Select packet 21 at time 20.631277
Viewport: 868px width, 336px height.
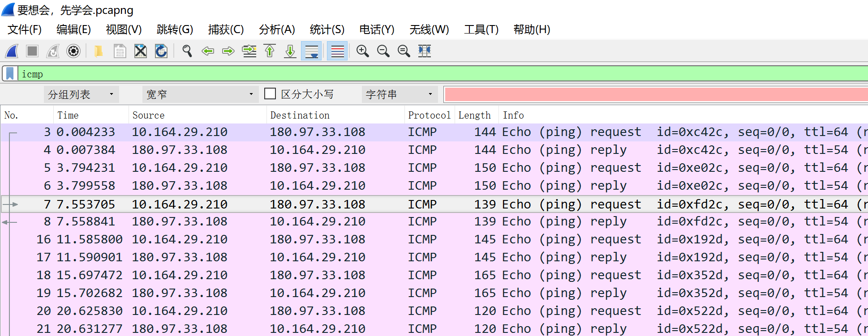434,329
